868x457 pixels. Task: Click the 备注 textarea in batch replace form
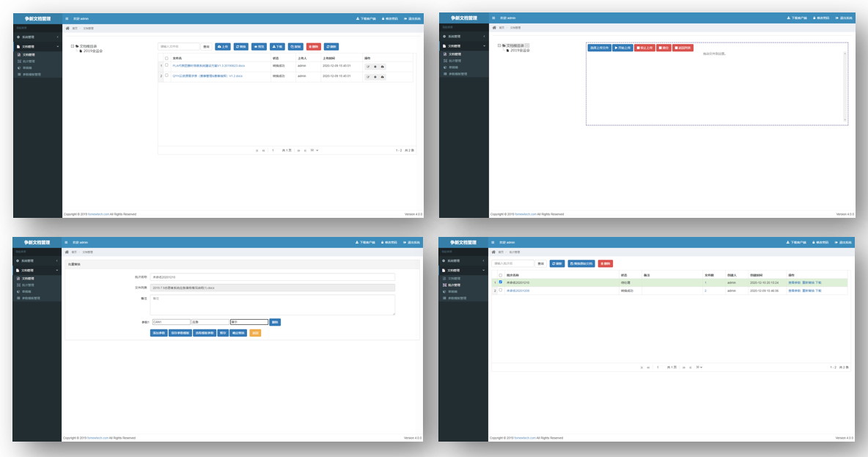(272, 304)
